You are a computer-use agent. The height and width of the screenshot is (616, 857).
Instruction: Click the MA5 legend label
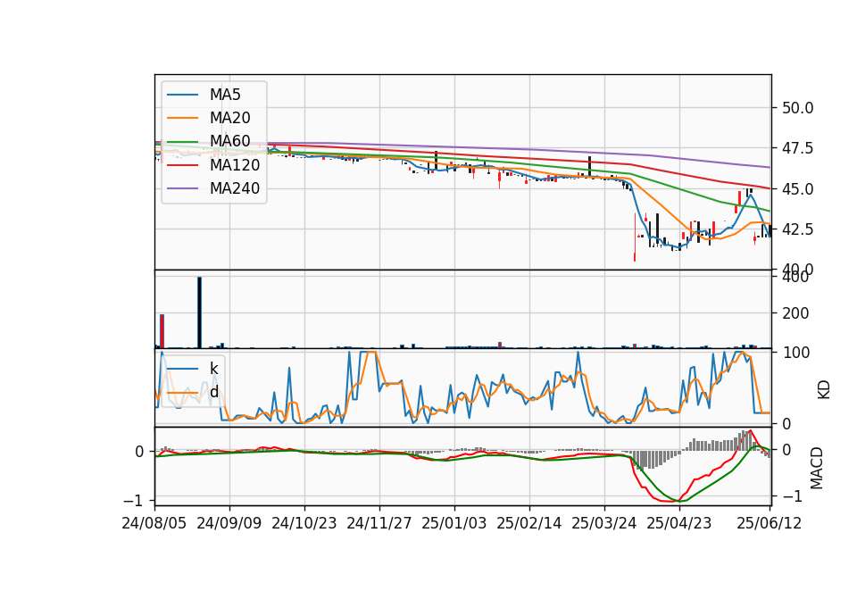[225, 95]
